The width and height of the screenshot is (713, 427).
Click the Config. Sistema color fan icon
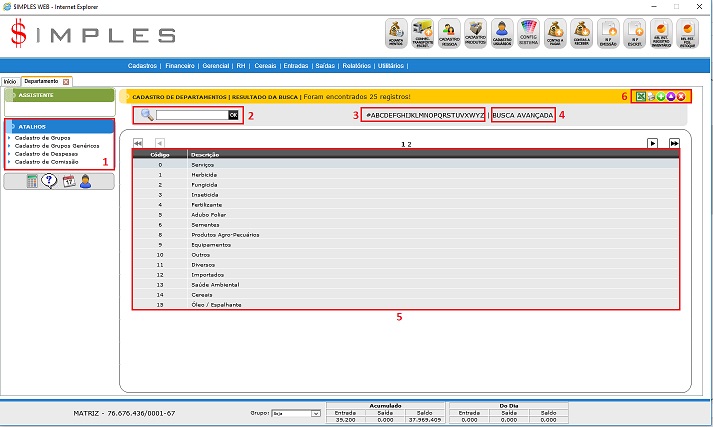pos(529,34)
